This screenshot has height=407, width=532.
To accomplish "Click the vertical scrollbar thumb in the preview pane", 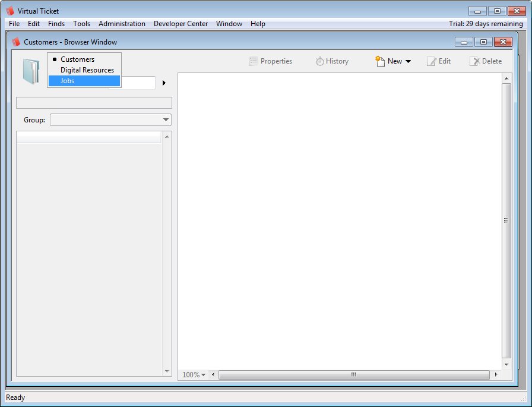I will click(x=506, y=220).
